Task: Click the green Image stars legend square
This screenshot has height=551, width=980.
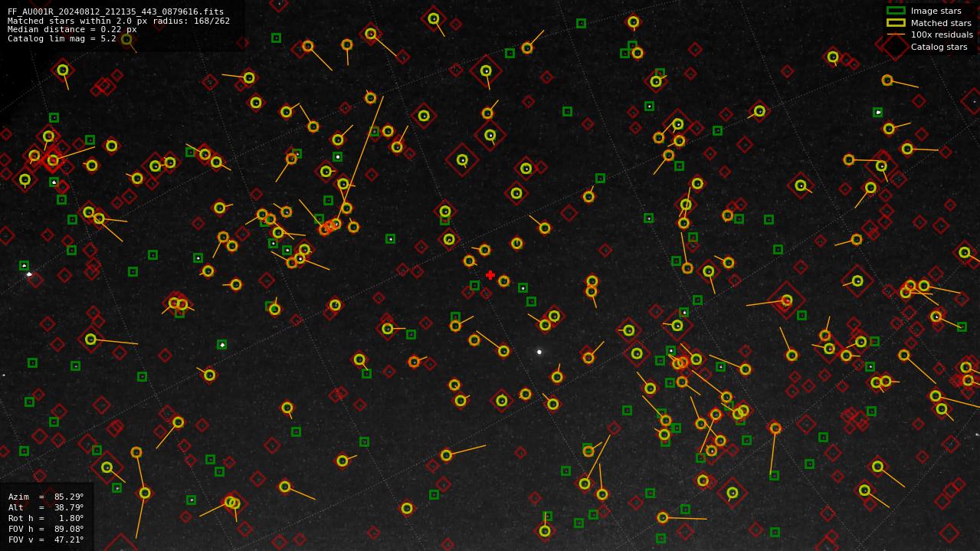Action: coord(896,11)
